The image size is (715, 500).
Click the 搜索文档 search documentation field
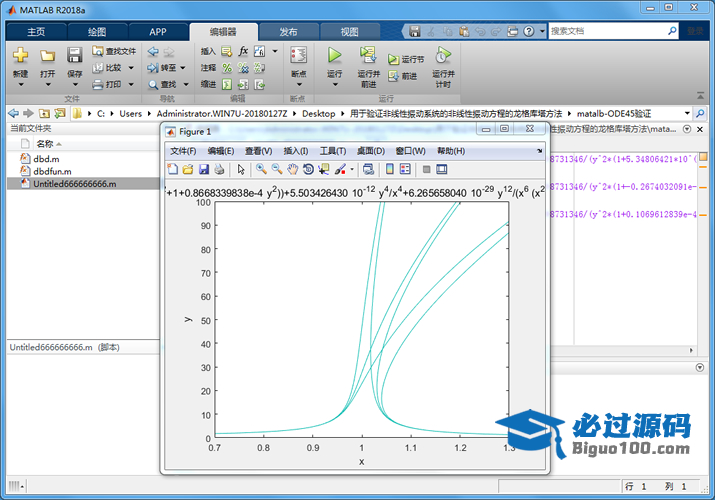608,31
